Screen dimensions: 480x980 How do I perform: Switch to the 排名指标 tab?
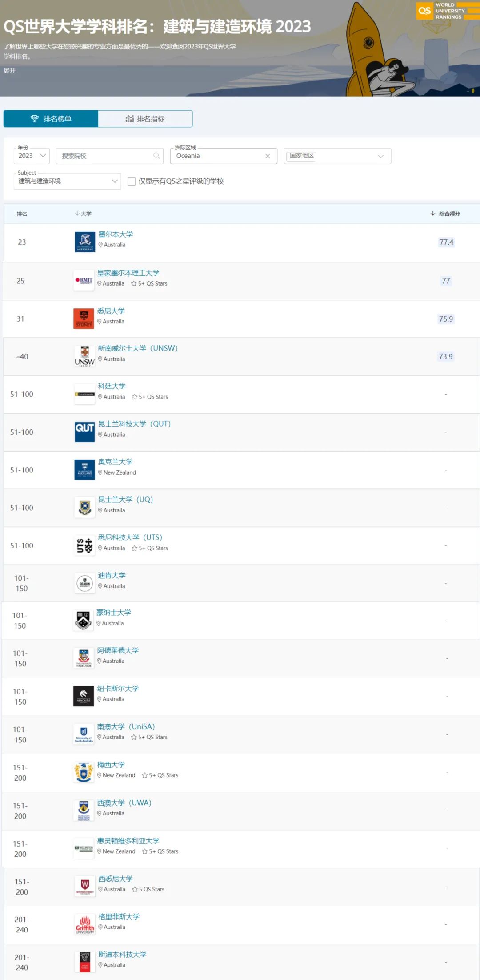[x=145, y=119]
